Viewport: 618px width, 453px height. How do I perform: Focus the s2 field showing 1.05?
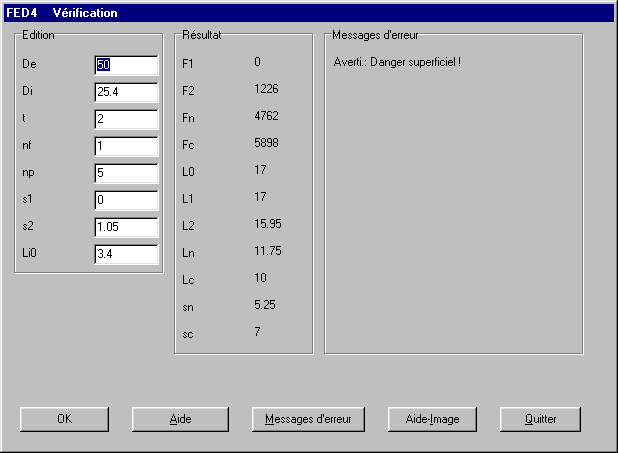click(126, 227)
